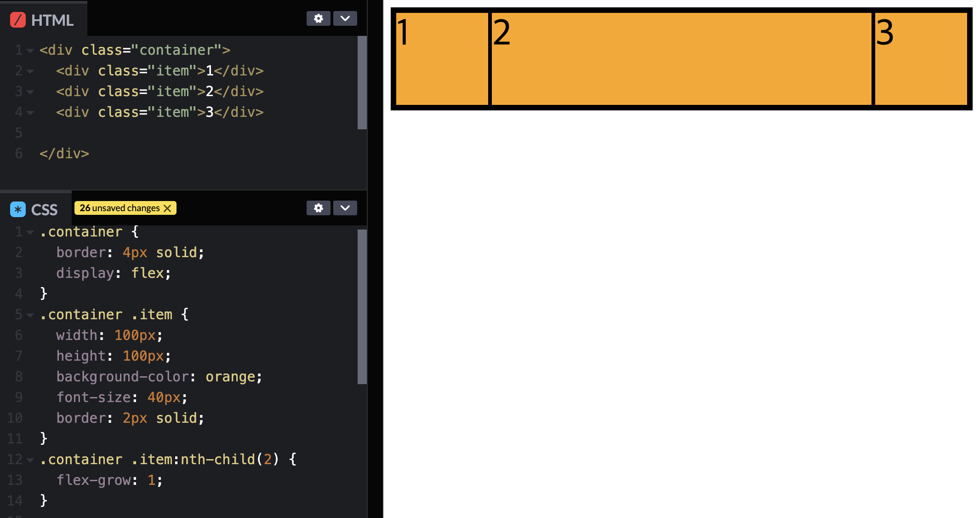Screen dimensions: 980x518
Task: Collapse the .container .item rule
Action: 30,316
